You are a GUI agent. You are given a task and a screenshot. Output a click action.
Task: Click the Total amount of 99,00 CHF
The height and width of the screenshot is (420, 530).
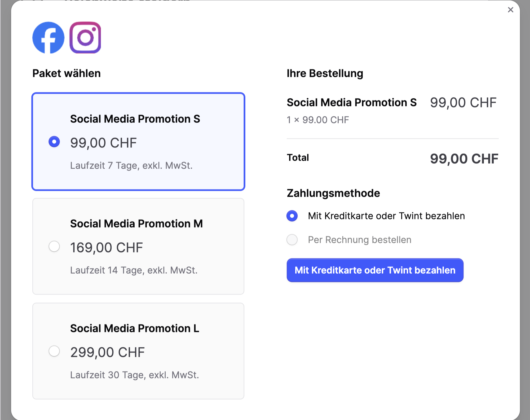(464, 158)
